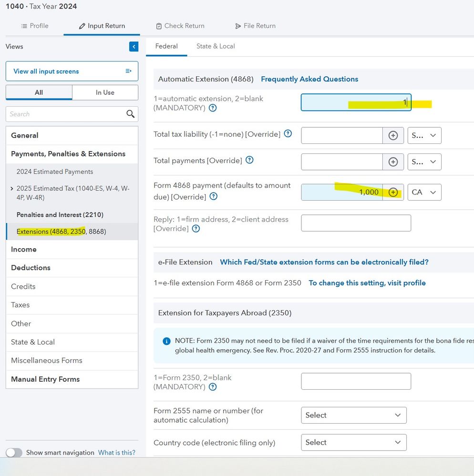Collapse the Views sidebar panel arrow
Viewport: 474px width, 476px height.
(x=134, y=47)
